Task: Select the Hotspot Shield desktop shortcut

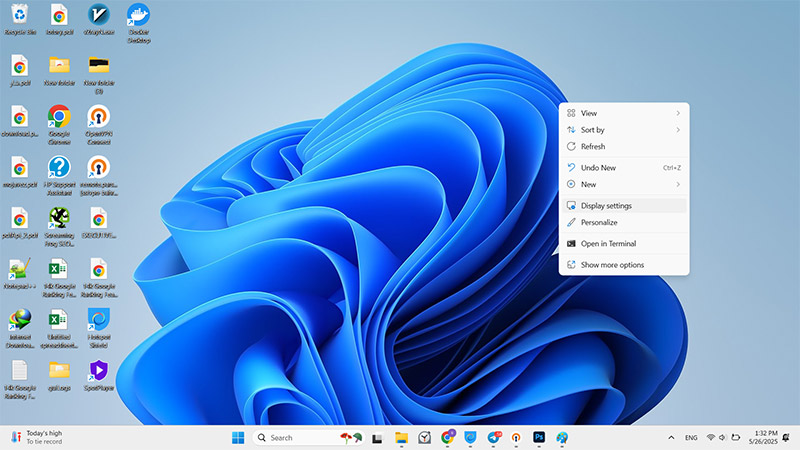Action: pos(98,329)
